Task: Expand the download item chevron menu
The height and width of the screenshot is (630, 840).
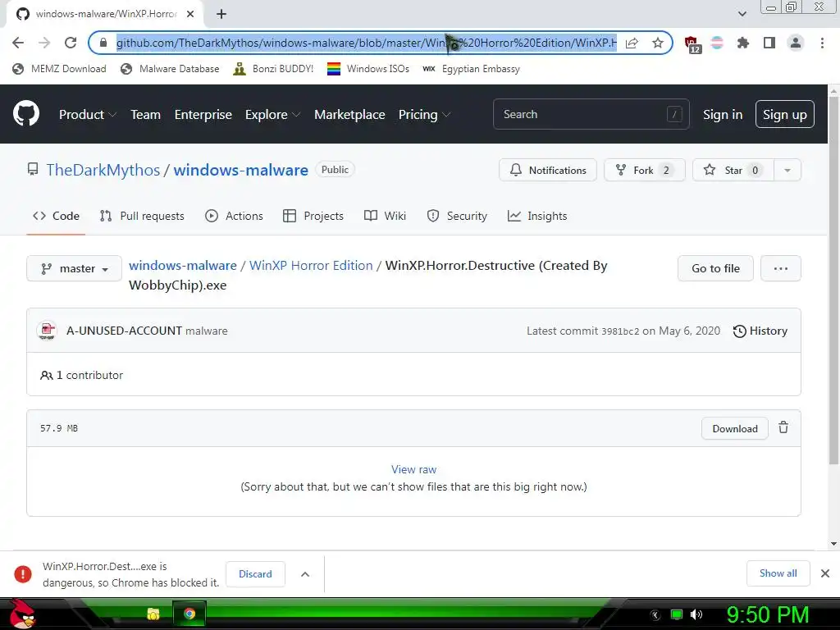Action: pos(305,573)
